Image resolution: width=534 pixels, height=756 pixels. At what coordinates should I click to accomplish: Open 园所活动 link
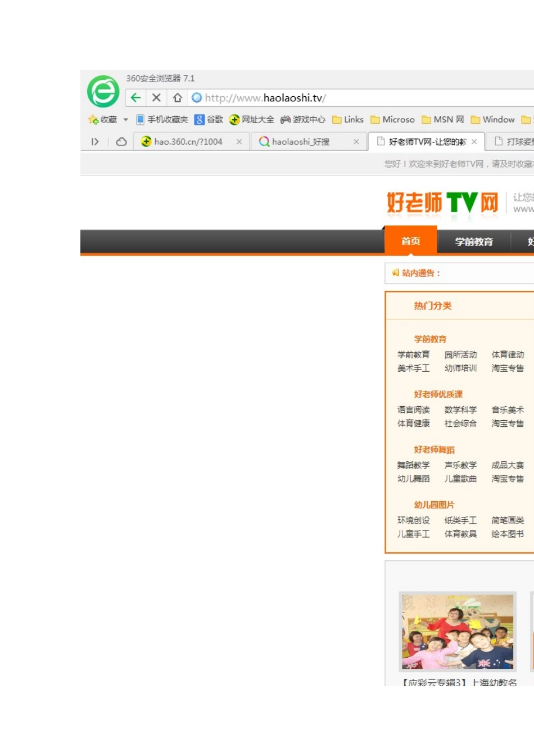pyautogui.click(x=460, y=354)
